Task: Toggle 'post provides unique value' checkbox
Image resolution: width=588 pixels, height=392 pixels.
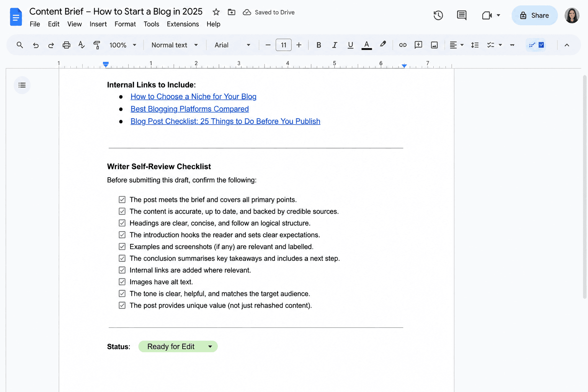Action: coord(122,305)
